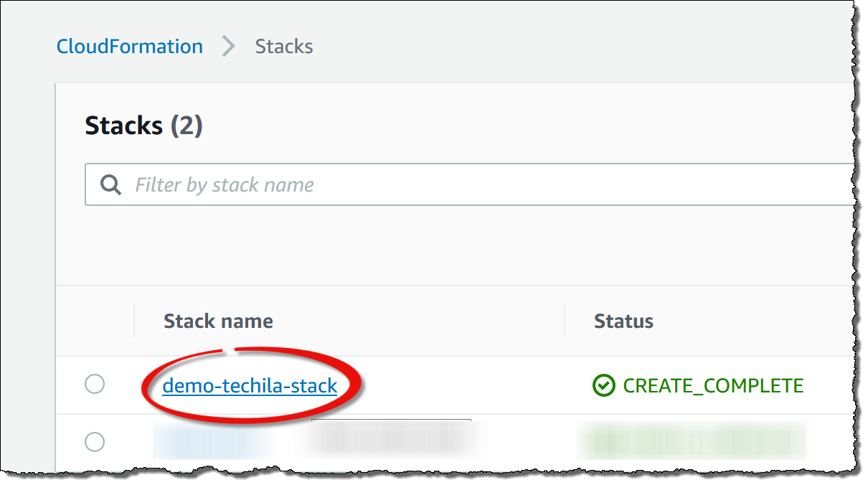Sort by the Stack name column header
This screenshot has height=485, width=868.
pyautogui.click(x=218, y=321)
